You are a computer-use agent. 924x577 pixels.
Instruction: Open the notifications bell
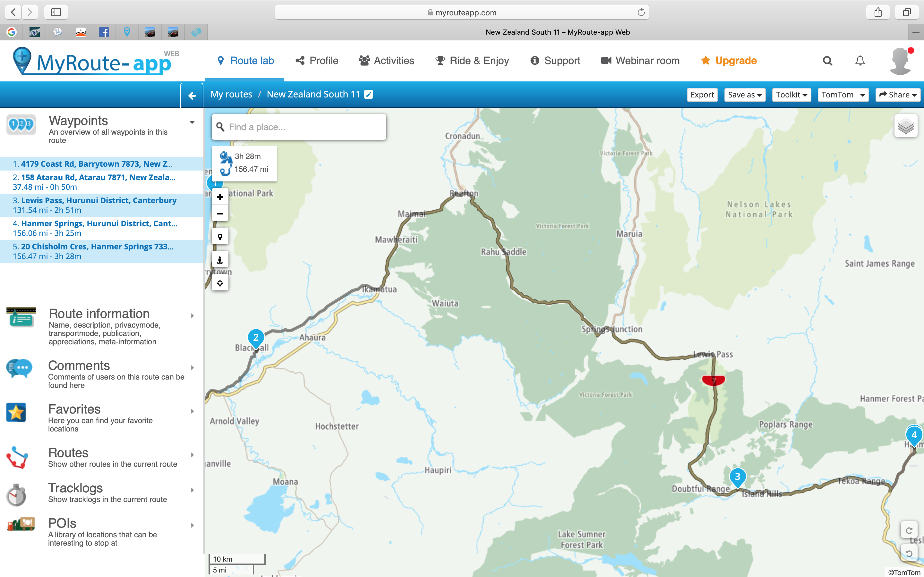(x=860, y=61)
